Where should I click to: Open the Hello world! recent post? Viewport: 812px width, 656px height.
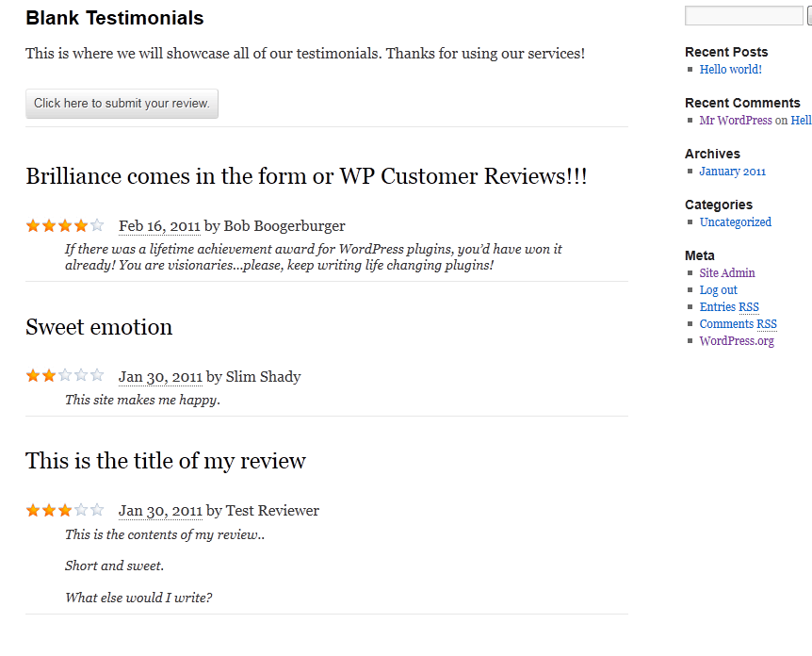730,70
